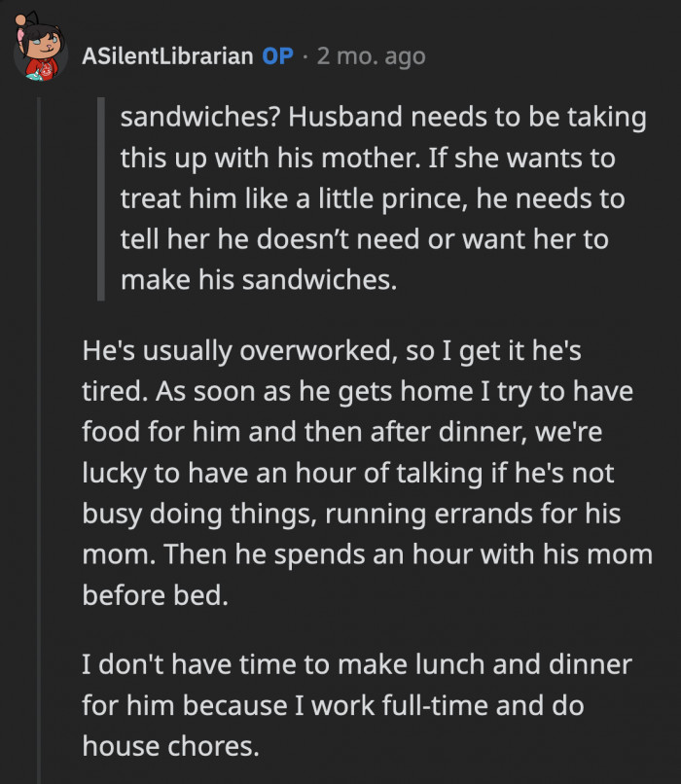Click the quote block's vertical indent bar
Screen dimensions: 681x784
[102, 195]
